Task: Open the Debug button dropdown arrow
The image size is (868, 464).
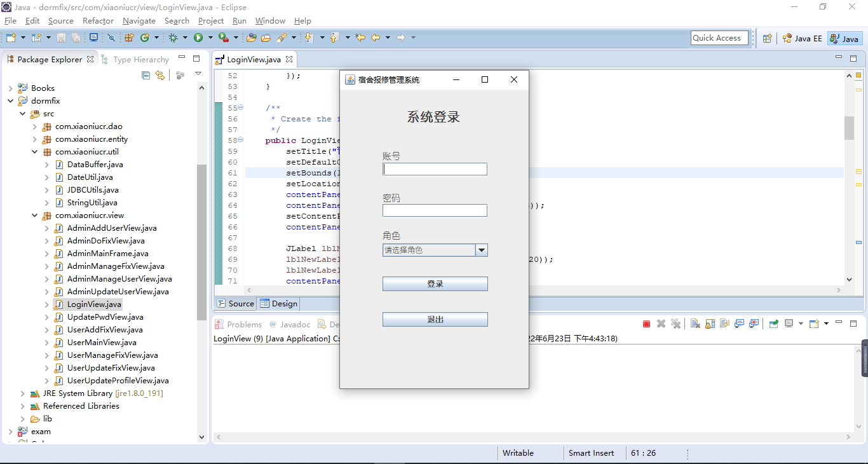Action: 185,38
